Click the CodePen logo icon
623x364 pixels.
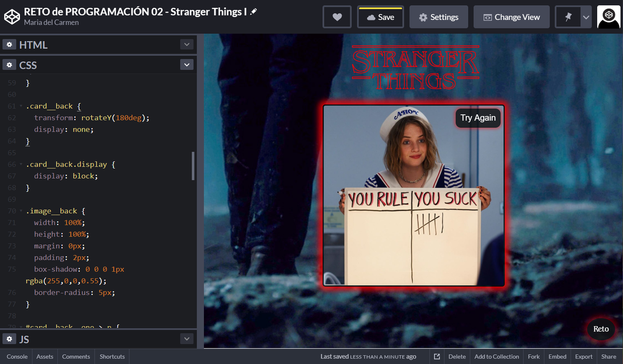click(x=11, y=17)
